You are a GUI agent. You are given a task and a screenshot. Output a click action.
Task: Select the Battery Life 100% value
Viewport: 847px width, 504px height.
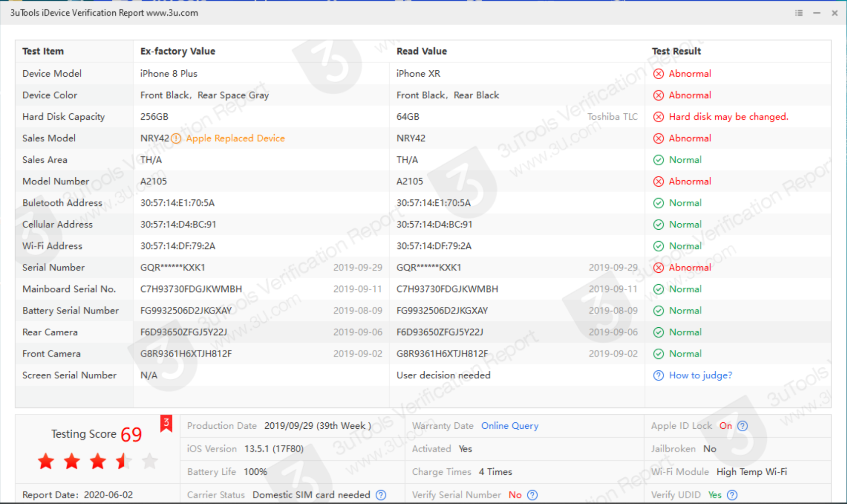click(x=255, y=472)
